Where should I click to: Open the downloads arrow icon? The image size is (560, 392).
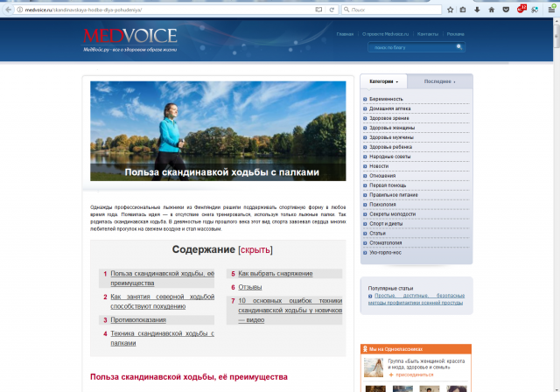pos(477,10)
